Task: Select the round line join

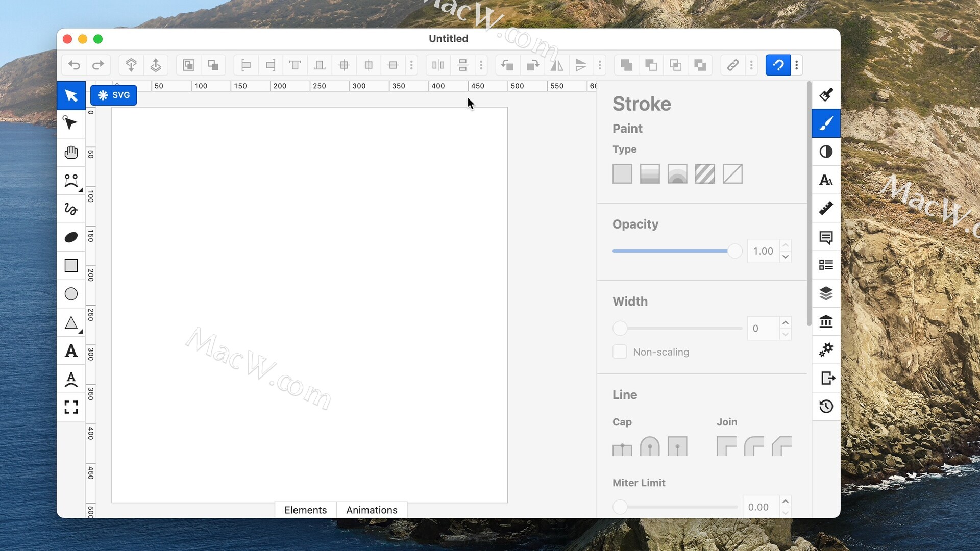Action: click(x=754, y=446)
